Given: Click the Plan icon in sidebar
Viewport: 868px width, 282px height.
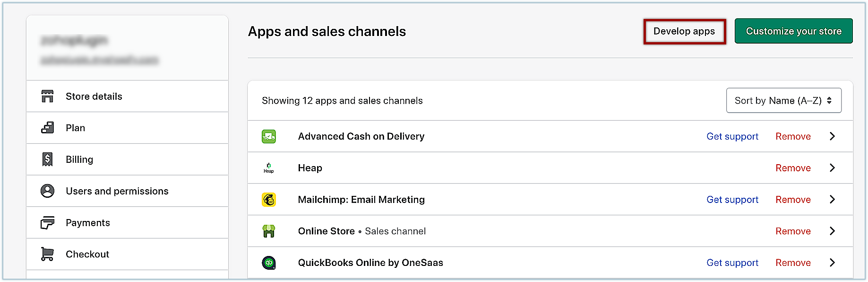Looking at the screenshot, I should tap(47, 128).
